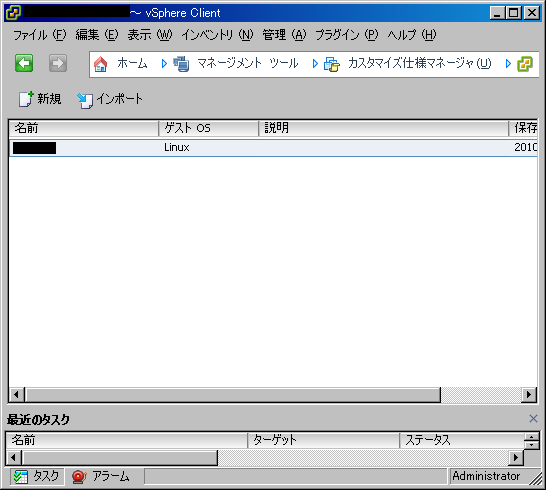
Task: Click scroll-right arrow of specification list
Action: [x=529, y=395]
